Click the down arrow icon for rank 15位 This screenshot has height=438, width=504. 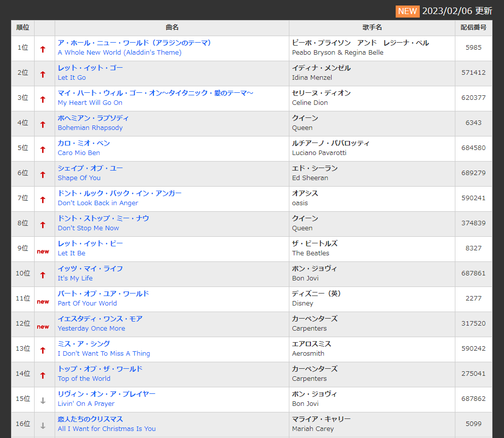[43, 401]
